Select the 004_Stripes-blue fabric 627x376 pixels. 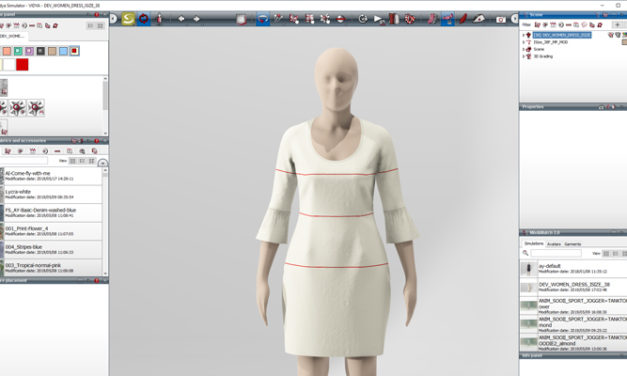51,249
